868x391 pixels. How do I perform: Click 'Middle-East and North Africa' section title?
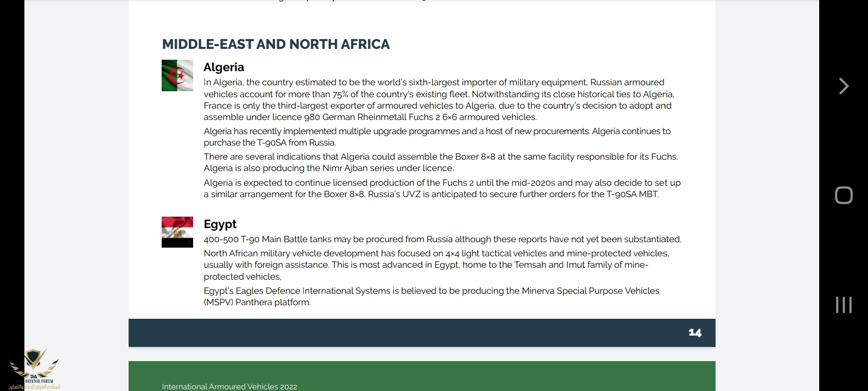276,45
